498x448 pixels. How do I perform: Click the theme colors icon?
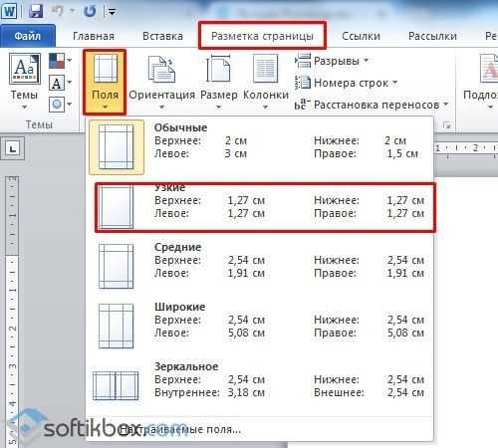tap(57, 61)
